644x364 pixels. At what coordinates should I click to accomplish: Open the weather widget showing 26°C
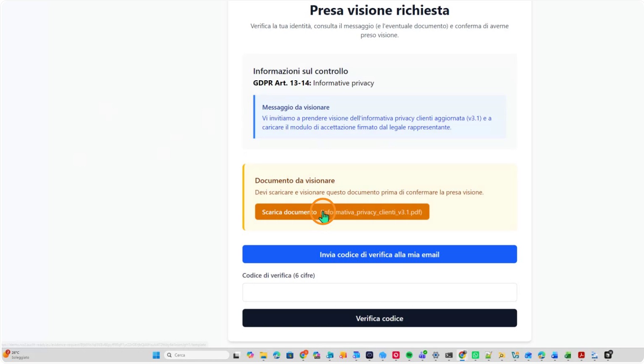pyautogui.click(x=16, y=355)
